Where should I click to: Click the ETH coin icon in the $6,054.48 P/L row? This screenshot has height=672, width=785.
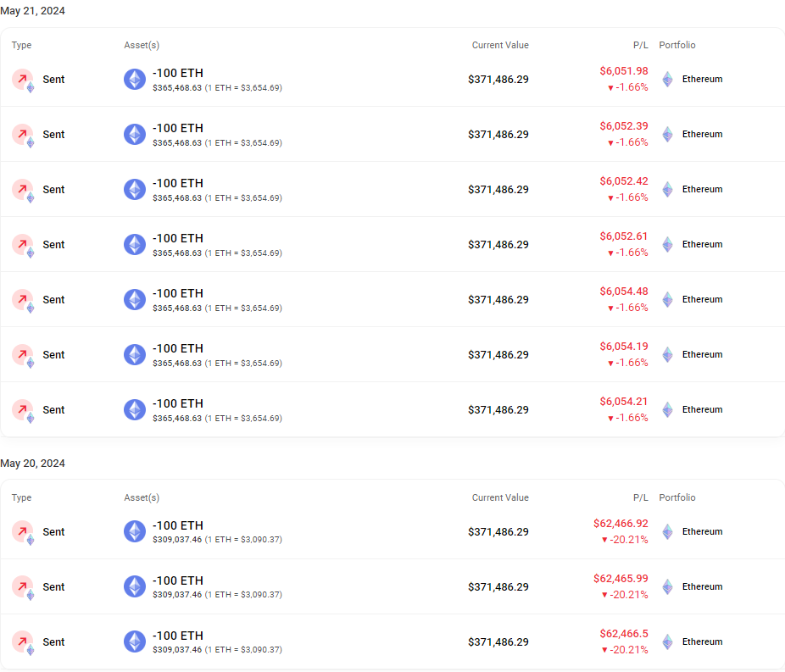(x=135, y=299)
